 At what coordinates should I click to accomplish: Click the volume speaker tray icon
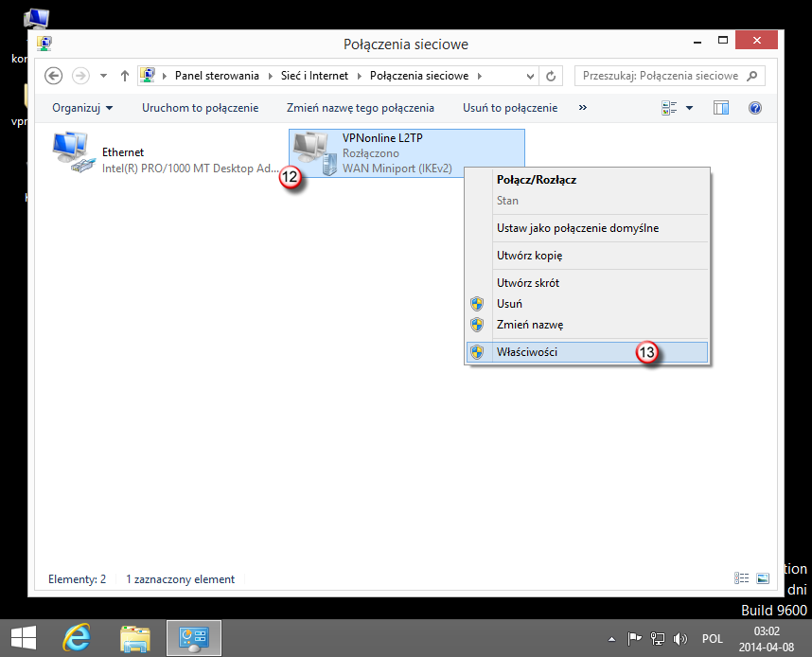(x=680, y=639)
